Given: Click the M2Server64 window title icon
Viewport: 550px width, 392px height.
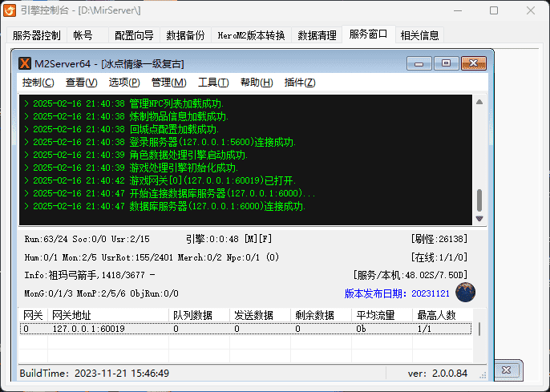Looking at the screenshot, I should click(25, 63).
